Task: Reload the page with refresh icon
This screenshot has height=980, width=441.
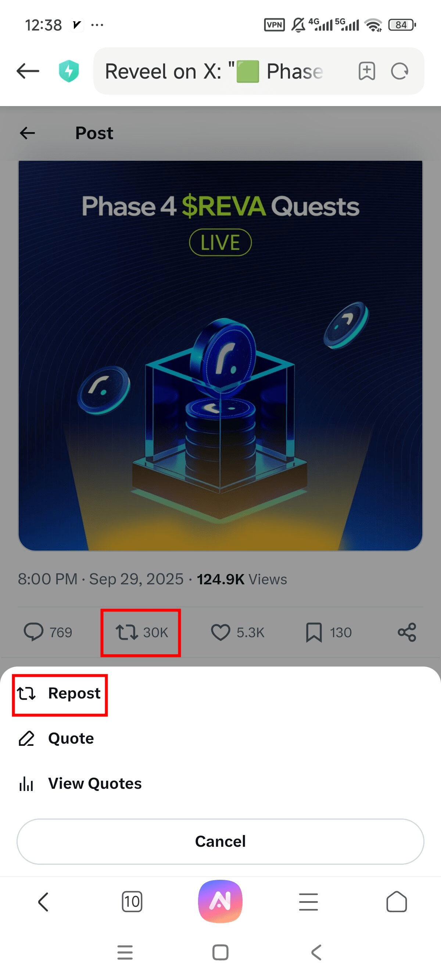Action: pos(399,71)
